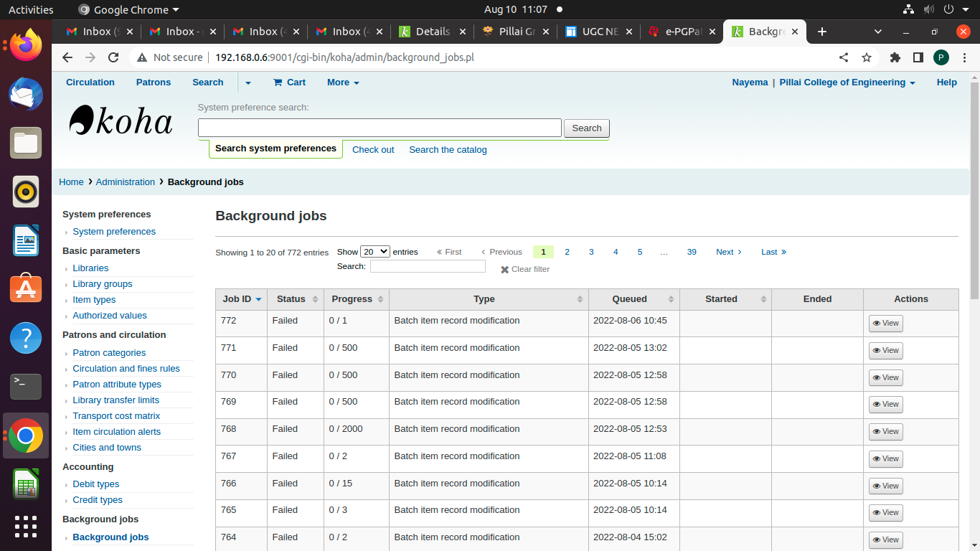Reload the page with browser refresh icon
980x551 pixels.
113,57
